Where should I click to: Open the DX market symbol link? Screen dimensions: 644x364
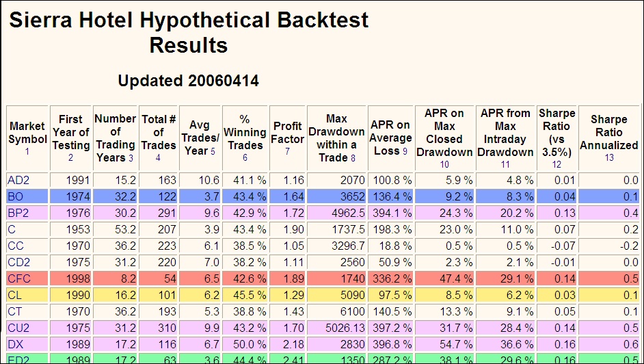click(x=15, y=344)
